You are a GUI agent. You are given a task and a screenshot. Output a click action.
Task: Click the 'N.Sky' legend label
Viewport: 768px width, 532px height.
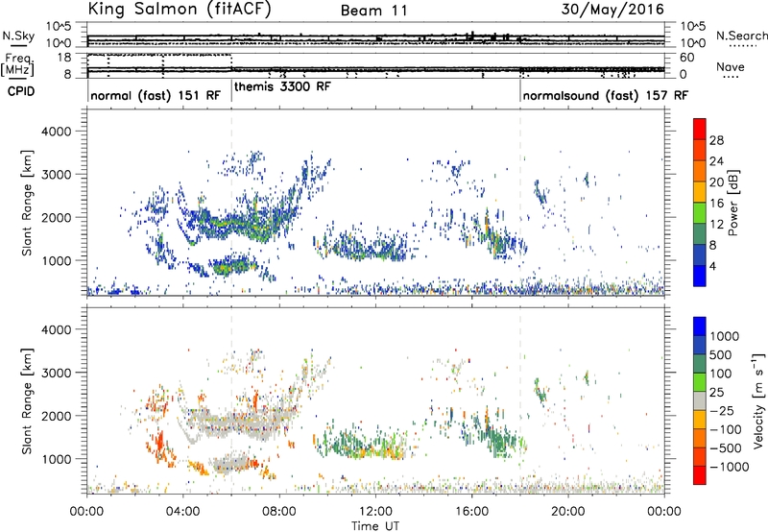(18, 36)
